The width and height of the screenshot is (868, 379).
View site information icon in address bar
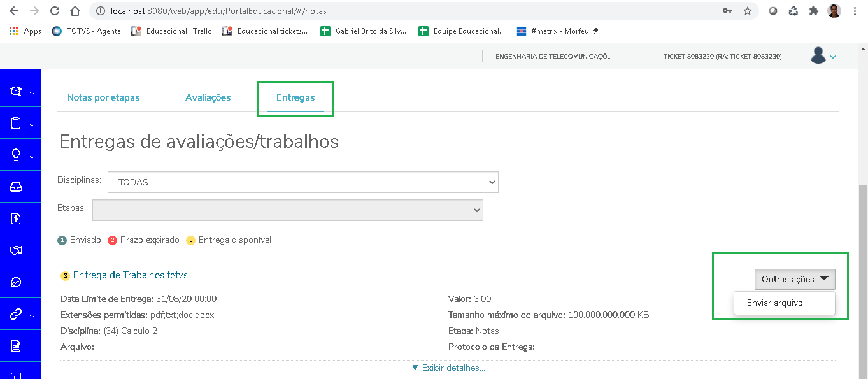point(100,11)
